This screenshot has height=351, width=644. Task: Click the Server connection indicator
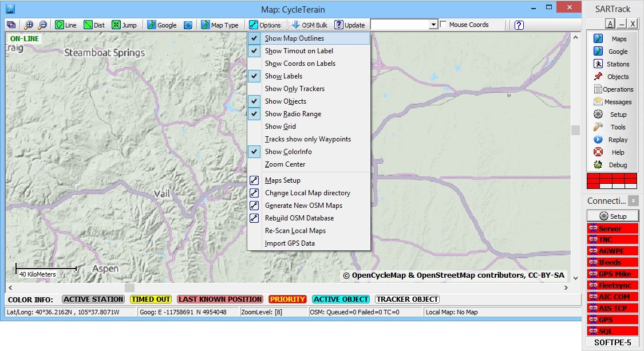[613, 228]
